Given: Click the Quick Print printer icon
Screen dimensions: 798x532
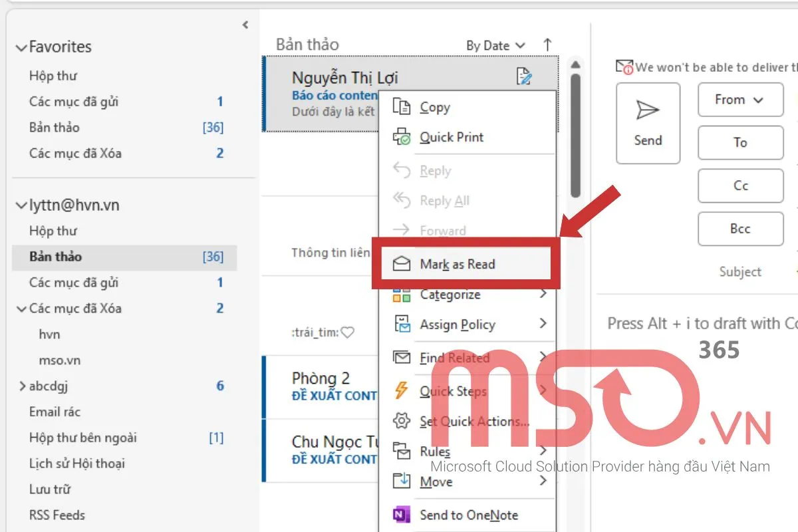Looking at the screenshot, I should coord(402,137).
